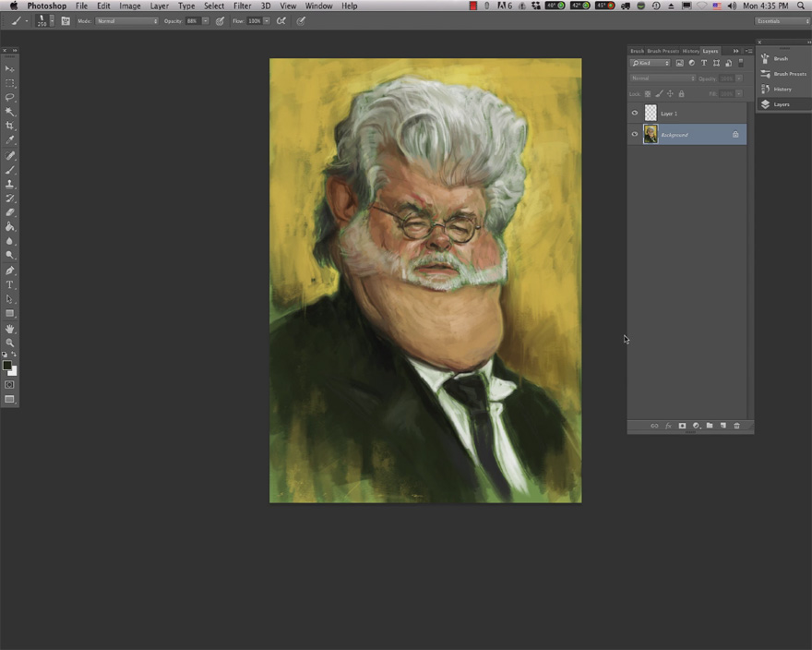Enable airbrush mode in options bar
Viewport: 812px width, 650px height.
pyautogui.click(x=281, y=21)
